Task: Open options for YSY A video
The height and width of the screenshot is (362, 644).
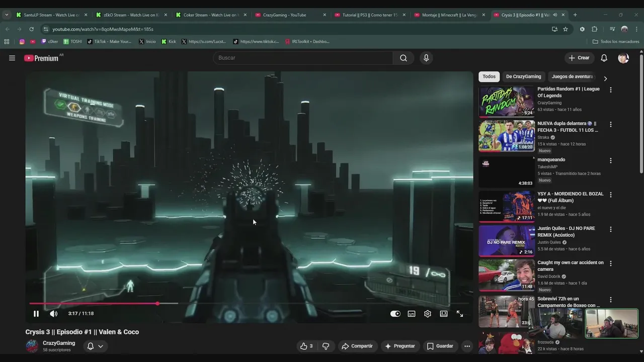Action: click(x=611, y=195)
